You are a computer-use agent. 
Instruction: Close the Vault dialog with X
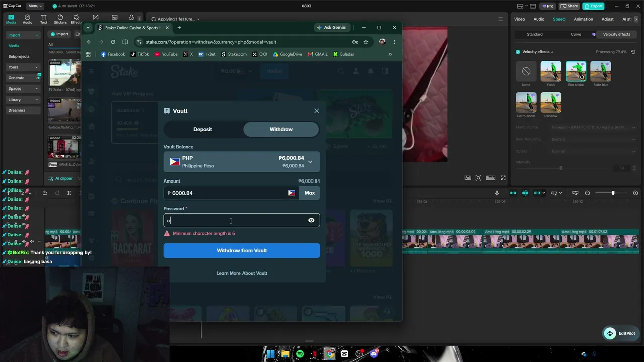pyautogui.click(x=317, y=111)
